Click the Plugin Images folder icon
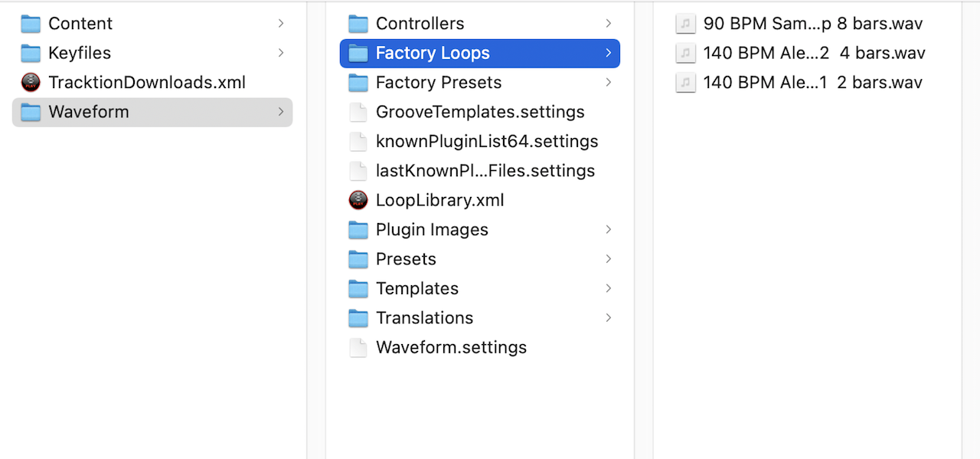This screenshot has width=980, height=459. click(358, 229)
